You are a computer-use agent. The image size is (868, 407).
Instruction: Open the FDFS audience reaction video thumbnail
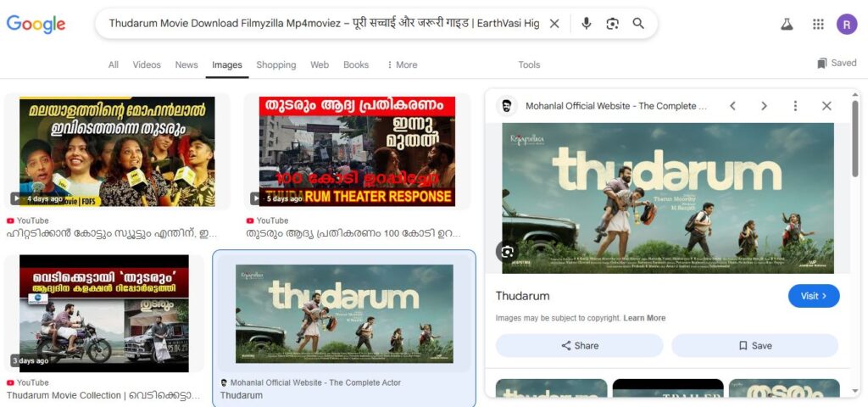pyautogui.click(x=117, y=152)
